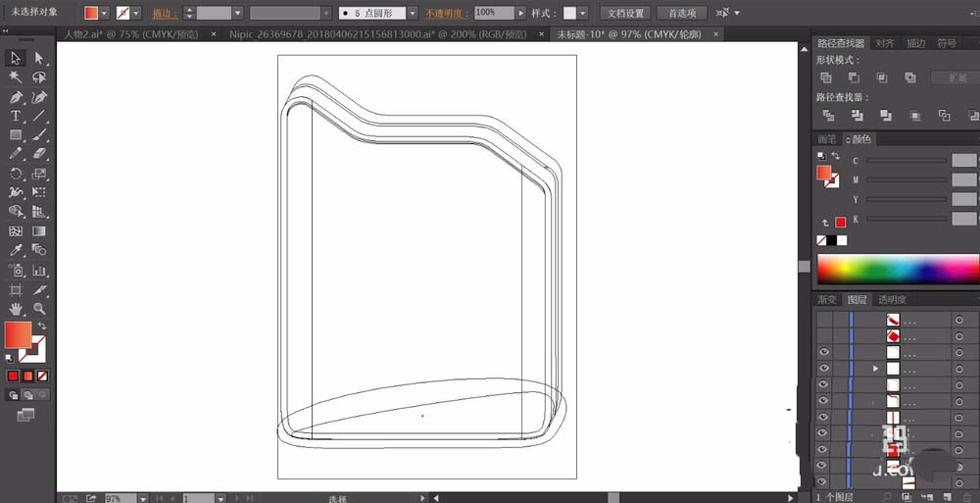This screenshot has width=980, height=503.
Task: Open the 样式 graphic style dropdown
Action: point(582,13)
